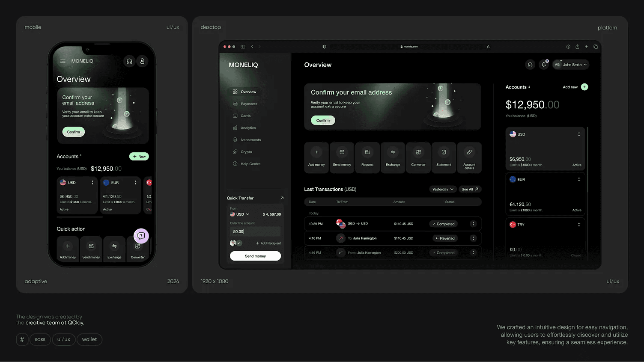Click the $200.00 USD transaction amount

pyautogui.click(x=404, y=252)
